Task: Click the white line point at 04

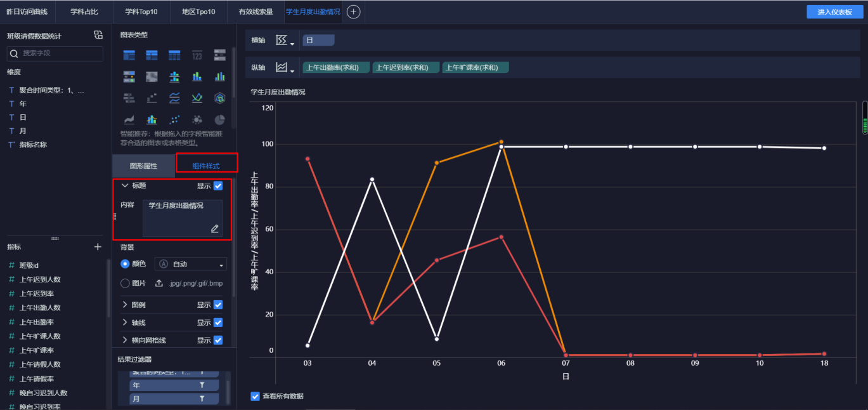Action: click(x=372, y=180)
